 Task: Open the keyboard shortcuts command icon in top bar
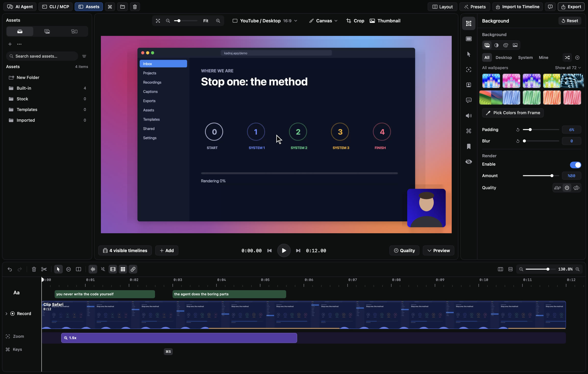[110, 7]
